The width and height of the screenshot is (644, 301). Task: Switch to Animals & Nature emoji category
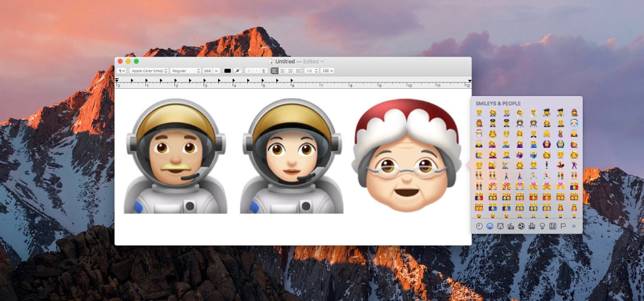pos(500,226)
